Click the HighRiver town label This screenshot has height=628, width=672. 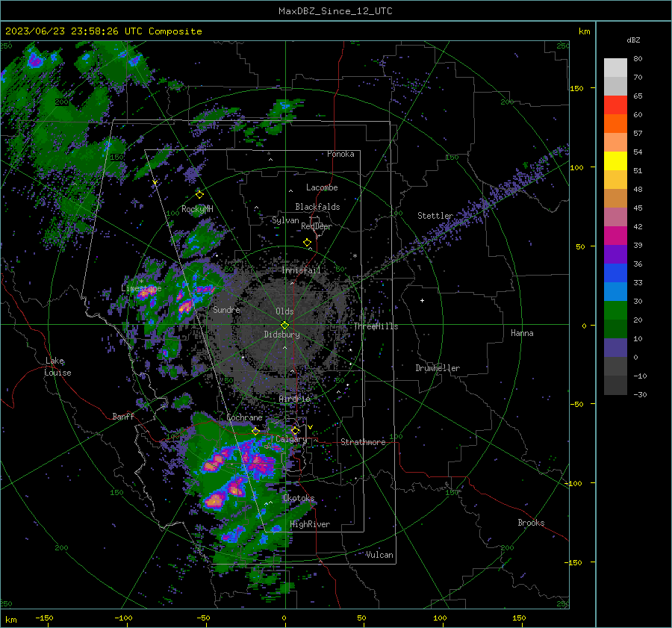pyautogui.click(x=310, y=524)
